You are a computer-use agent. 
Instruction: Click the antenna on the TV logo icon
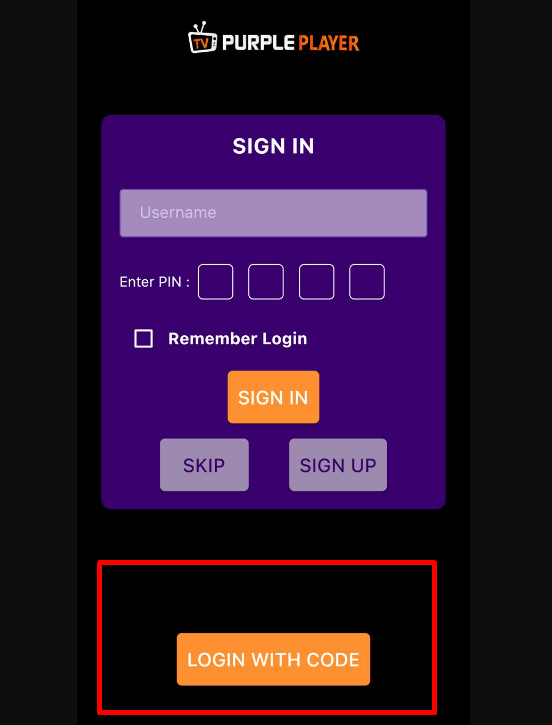[x=201, y=25]
